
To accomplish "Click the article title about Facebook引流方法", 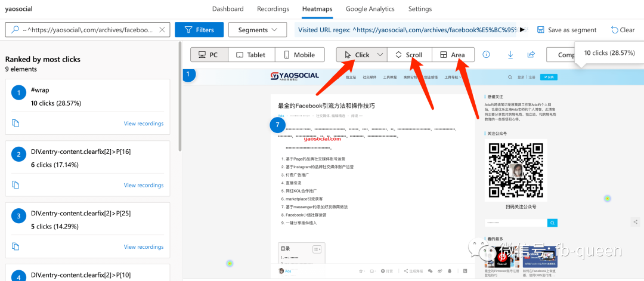I will [327, 106].
